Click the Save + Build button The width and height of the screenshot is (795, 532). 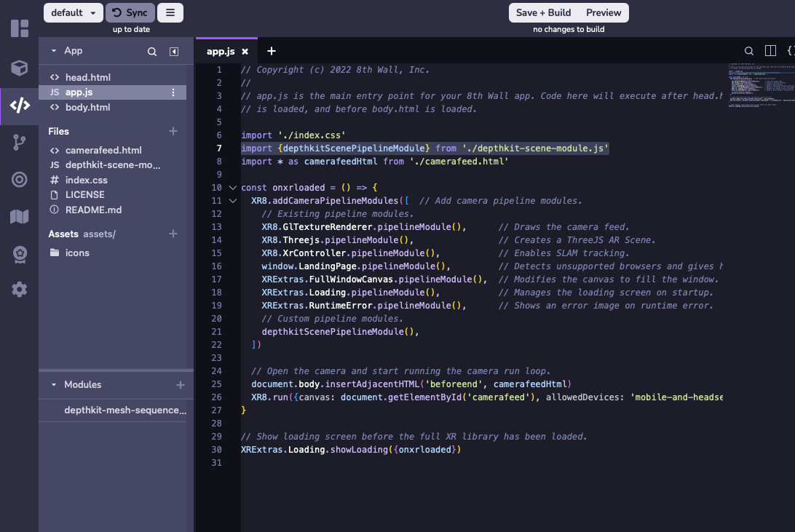pyautogui.click(x=543, y=12)
